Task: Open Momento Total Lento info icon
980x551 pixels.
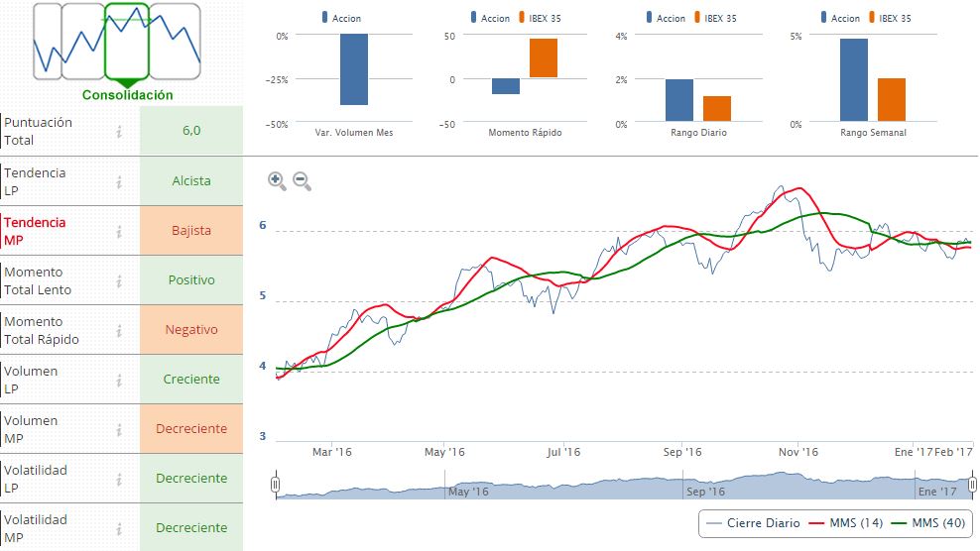Action: (119, 280)
